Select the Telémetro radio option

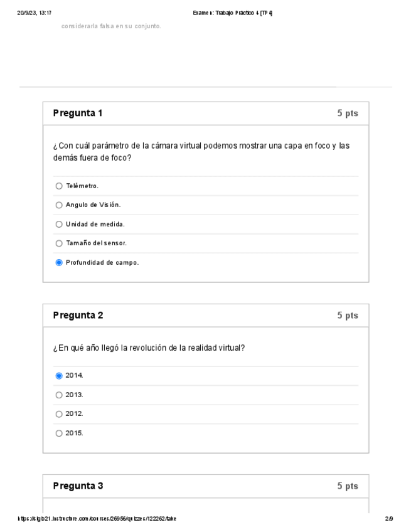[x=59, y=186]
